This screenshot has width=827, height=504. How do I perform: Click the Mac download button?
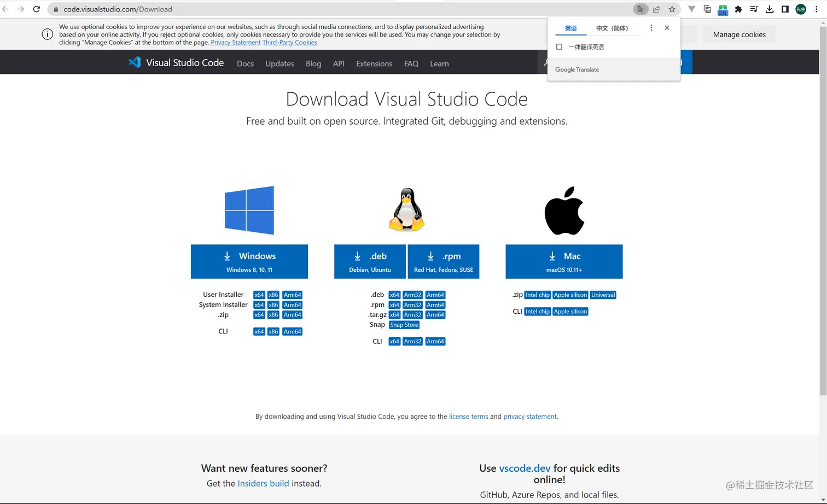click(564, 261)
